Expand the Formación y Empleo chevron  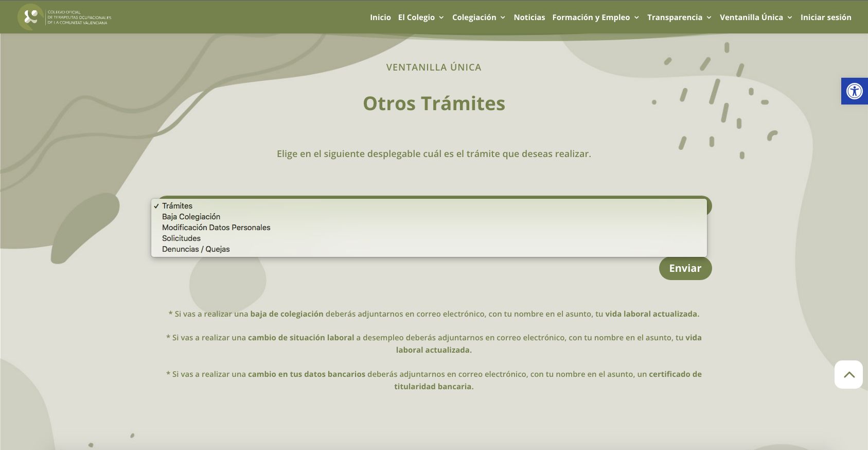(x=636, y=18)
